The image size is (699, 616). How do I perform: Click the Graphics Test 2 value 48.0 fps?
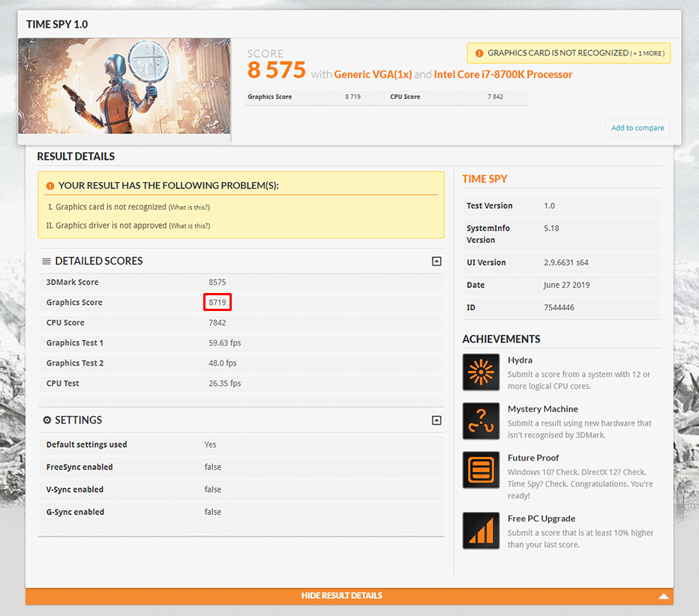223,363
